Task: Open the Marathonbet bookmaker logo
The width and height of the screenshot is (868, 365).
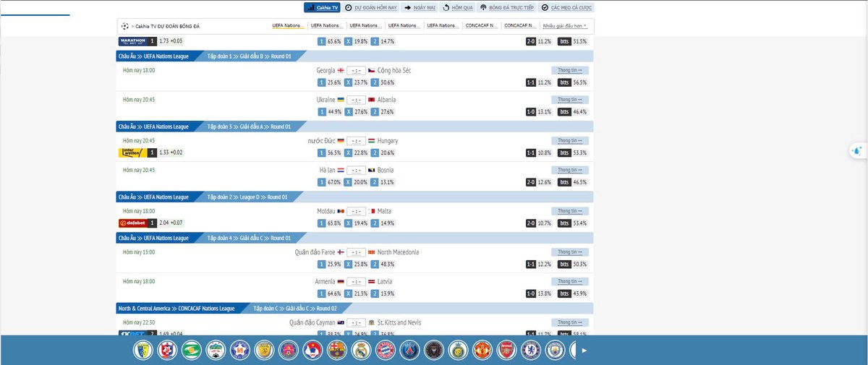Action: [133, 41]
